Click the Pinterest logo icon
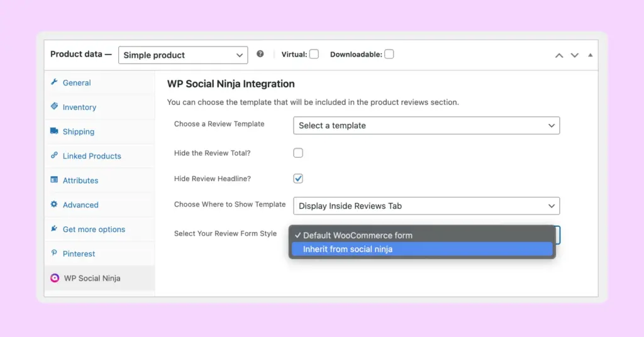This screenshot has width=644, height=337. click(x=54, y=254)
